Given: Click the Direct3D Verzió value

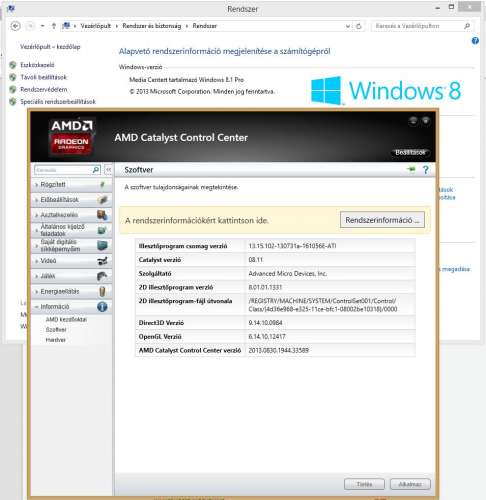Looking at the screenshot, I should (x=265, y=323).
